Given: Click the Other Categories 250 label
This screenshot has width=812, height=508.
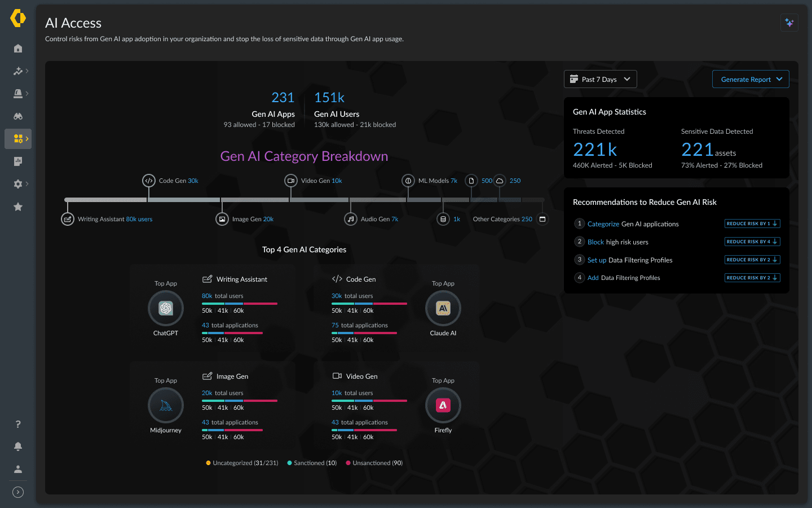Looking at the screenshot, I should tap(502, 219).
